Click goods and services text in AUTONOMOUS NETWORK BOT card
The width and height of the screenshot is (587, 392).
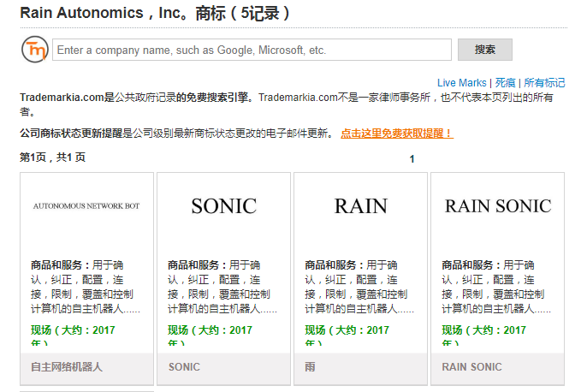(86, 288)
